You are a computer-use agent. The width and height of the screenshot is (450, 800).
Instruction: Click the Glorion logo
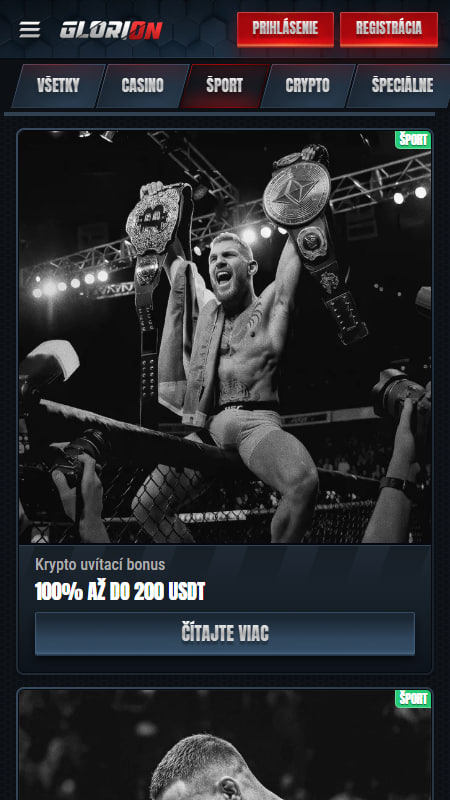click(111, 30)
